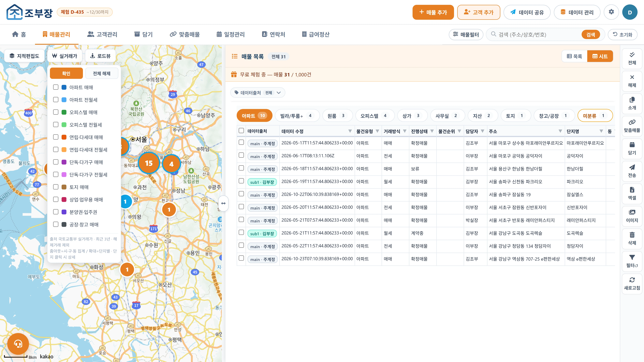Click the 매물 추가 button
Image resolution: width=644 pixels, height=362 pixels.
(x=433, y=12)
